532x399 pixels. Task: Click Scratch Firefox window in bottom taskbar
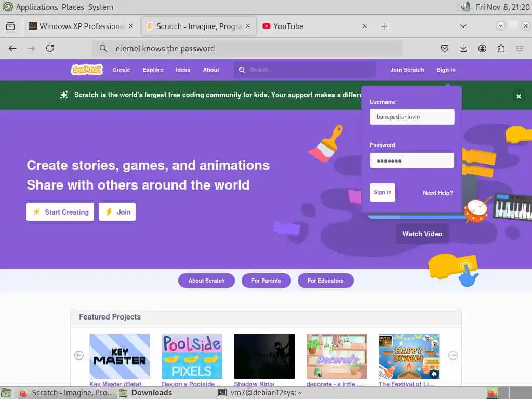click(x=66, y=393)
